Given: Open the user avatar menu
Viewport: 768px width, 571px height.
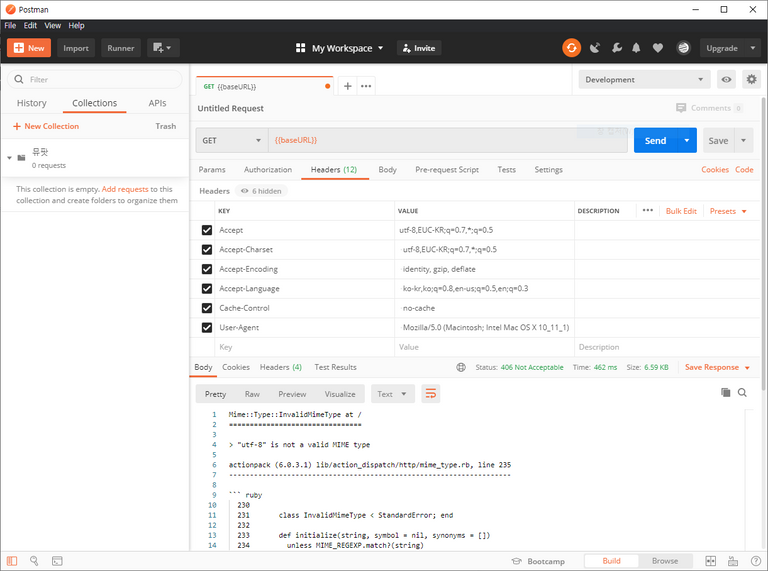Looking at the screenshot, I should click(683, 48).
